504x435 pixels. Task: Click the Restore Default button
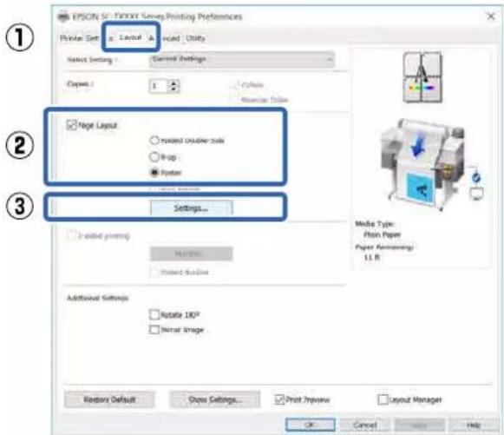pos(109,399)
